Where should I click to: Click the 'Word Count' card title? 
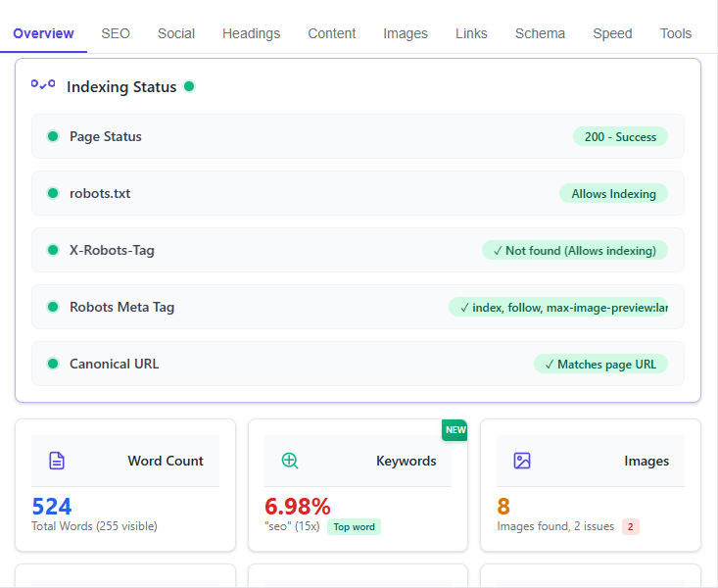pyautogui.click(x=166, y=461)
